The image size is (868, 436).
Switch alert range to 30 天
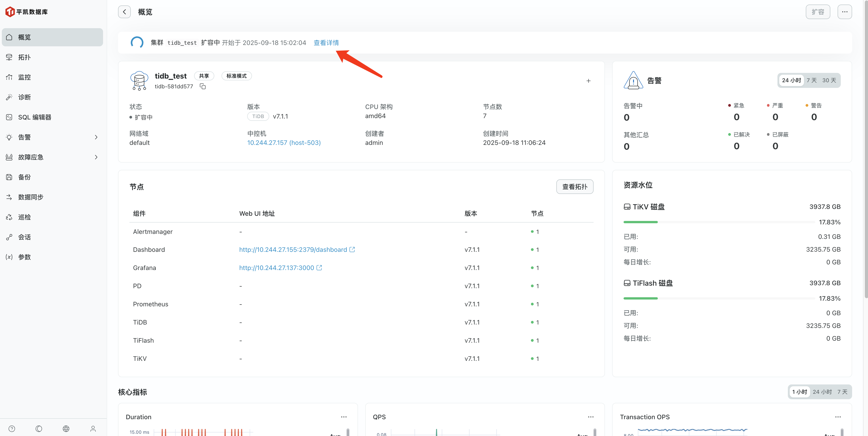click(829, 80)
